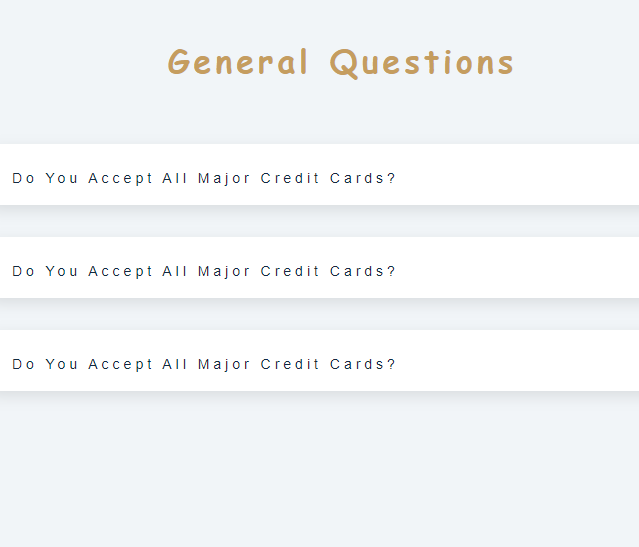Click 'Credit Cards?' in the second question
Screen dimensions: 639x547
[x=328, y=271]
